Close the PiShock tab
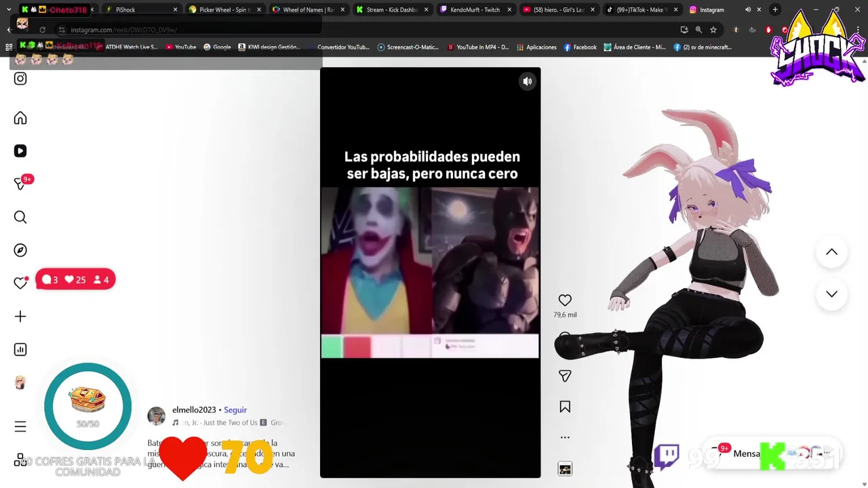 point(176,9)
